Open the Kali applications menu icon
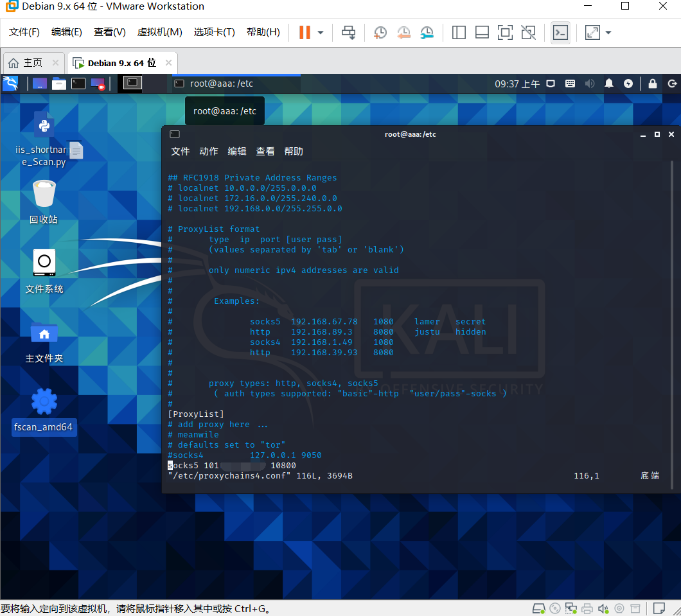This screenshot has width=681, height=616. (10, 83)
